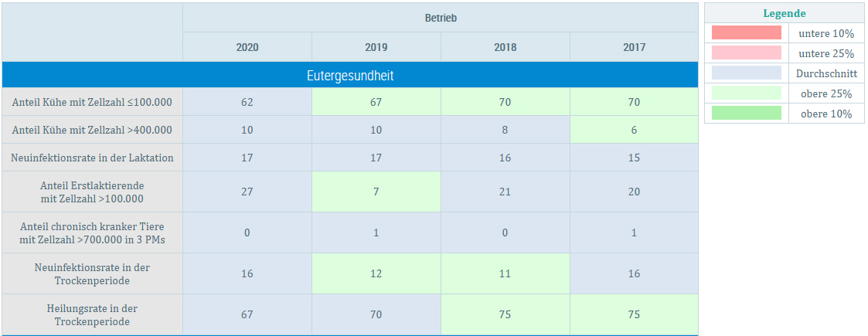Screen dimensions: 868x336
Task: Click the 'Anteil Kühe mit Zellzahl >400.000' row label
Action: tap(92, 130)
